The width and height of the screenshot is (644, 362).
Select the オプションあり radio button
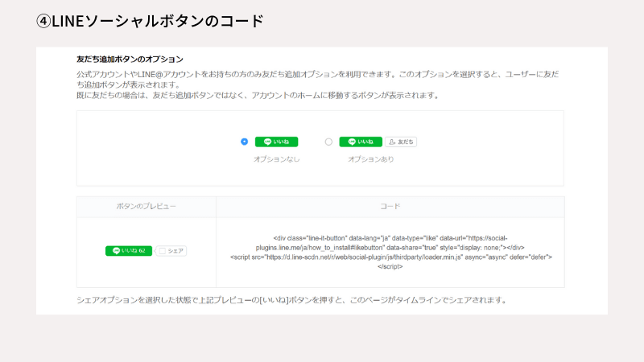pyautogui.click(x=328, y=142)
